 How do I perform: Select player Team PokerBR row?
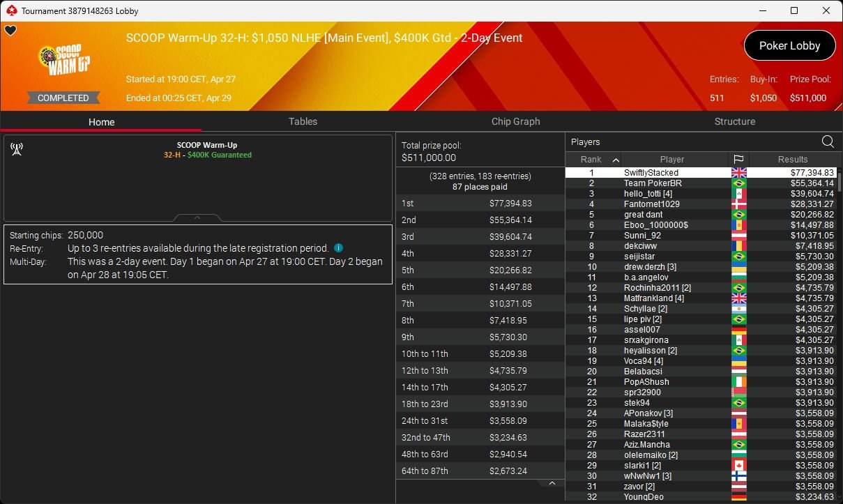coord(700,183)
